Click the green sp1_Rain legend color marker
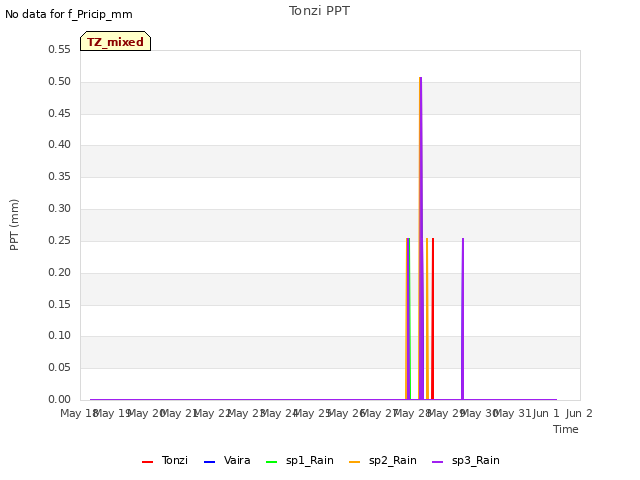Screen dimensions: 640x480 coord(271,462)
